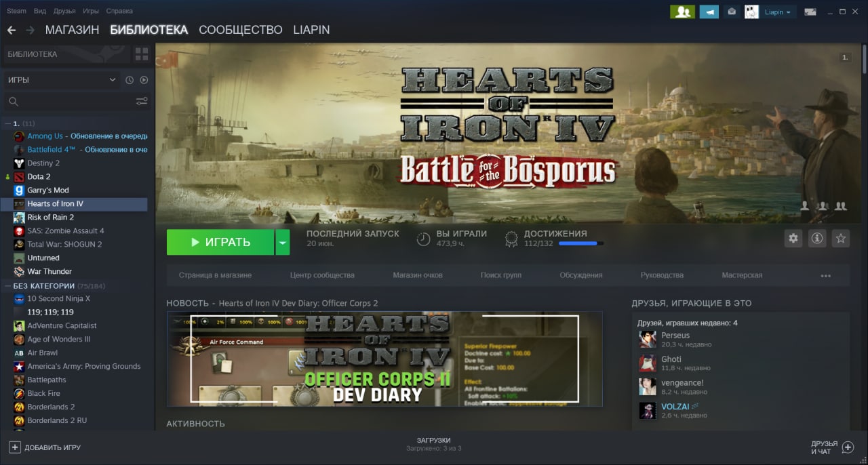Switch to Big Picture mode icon

coord(810,12)
